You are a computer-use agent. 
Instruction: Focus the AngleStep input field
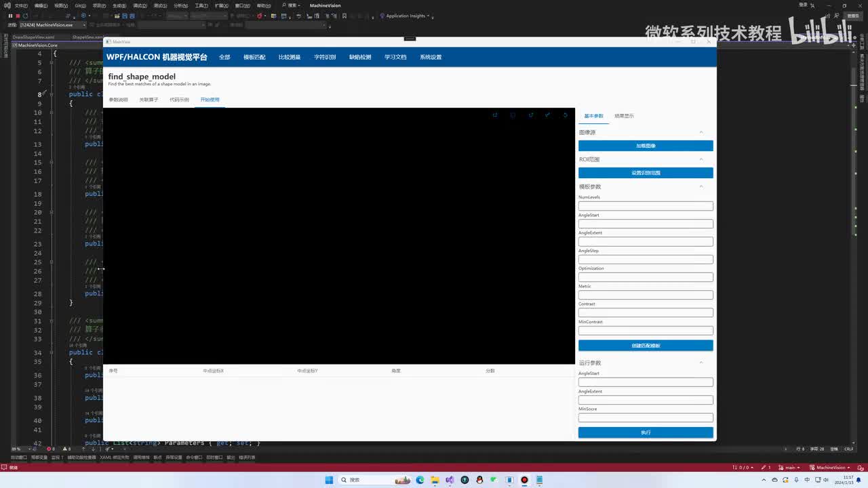pyautogui.click(x=646, y=260)
